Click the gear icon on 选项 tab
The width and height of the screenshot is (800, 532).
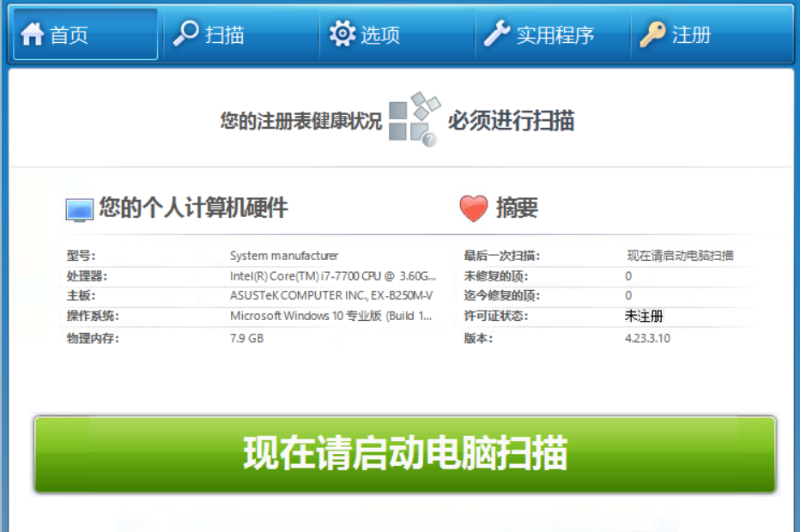pyautogui.click(x=342, y=34)
